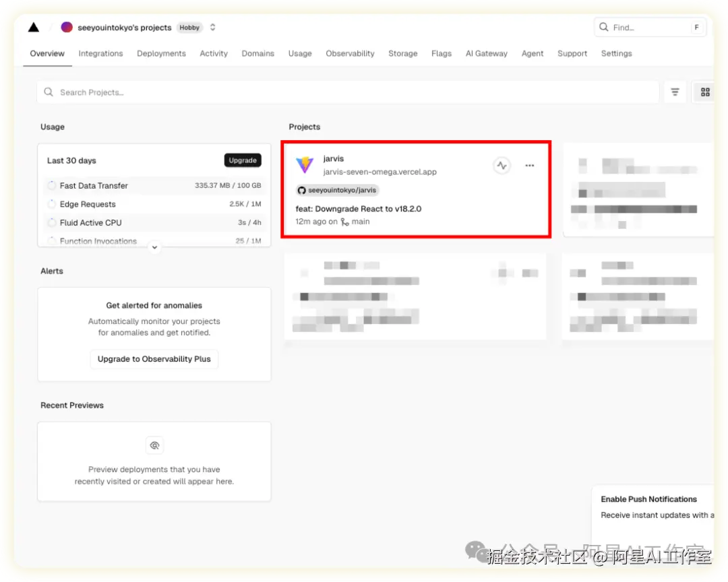Click the Upgrade button in Usage
The image size is (728, 582).
click(243, 160)
